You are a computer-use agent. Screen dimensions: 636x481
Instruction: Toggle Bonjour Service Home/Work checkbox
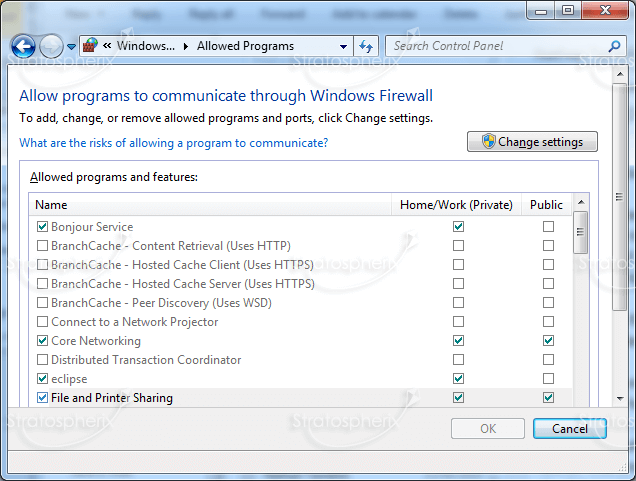458,226
